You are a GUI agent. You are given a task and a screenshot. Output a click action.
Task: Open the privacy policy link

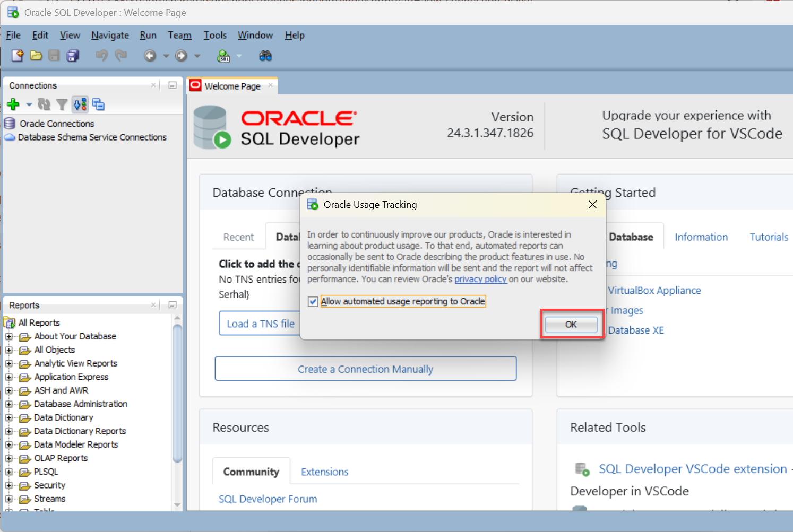point(480,279)
